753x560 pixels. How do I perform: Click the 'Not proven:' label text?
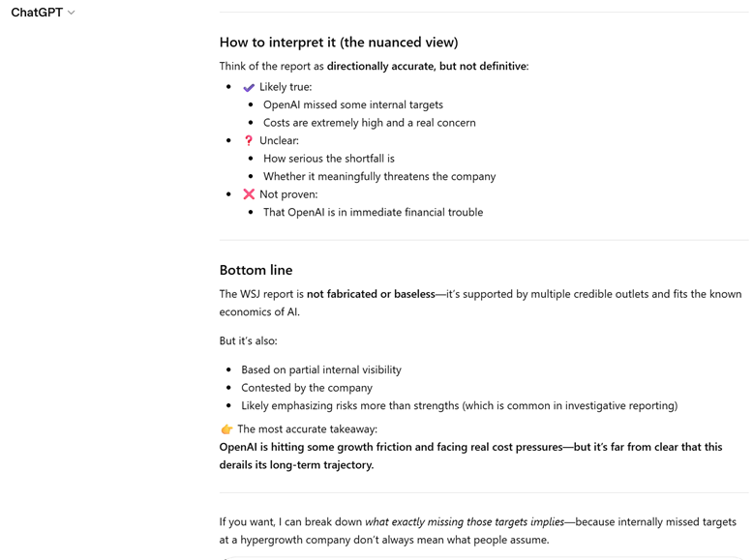pos(288,194)
